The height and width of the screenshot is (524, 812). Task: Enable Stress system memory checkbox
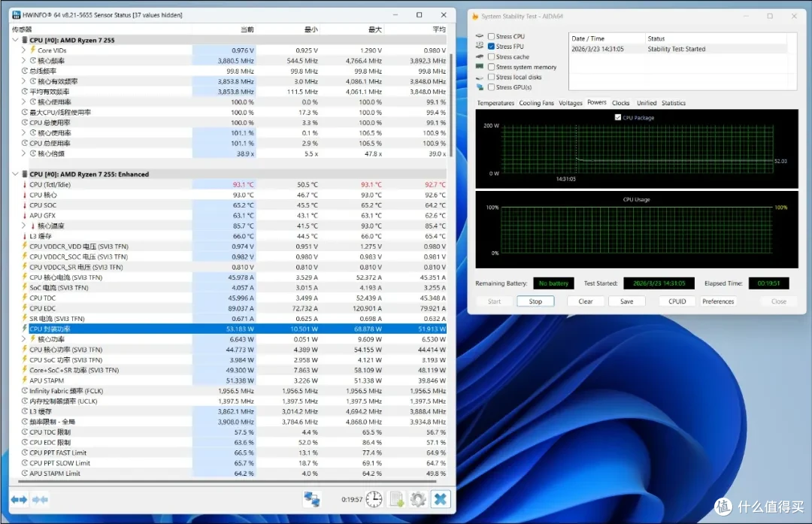click(x=491, y=67)
